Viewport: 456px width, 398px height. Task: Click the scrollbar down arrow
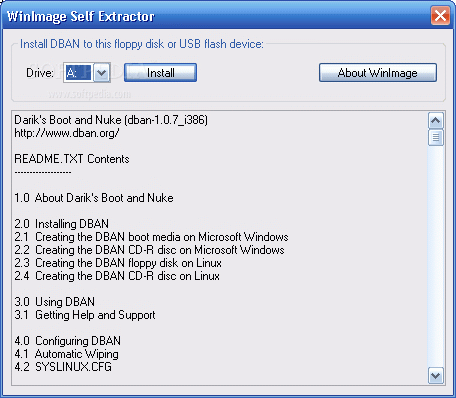coord(436,376)
